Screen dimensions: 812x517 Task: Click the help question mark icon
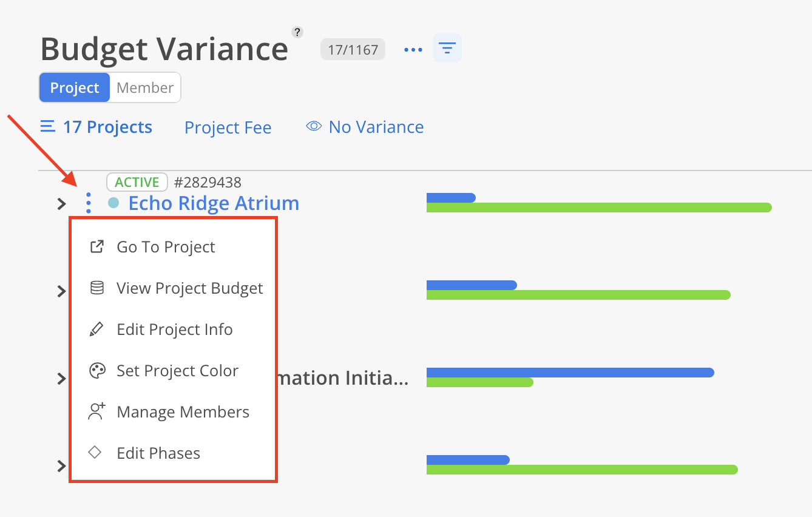click(x=297, y=32)
